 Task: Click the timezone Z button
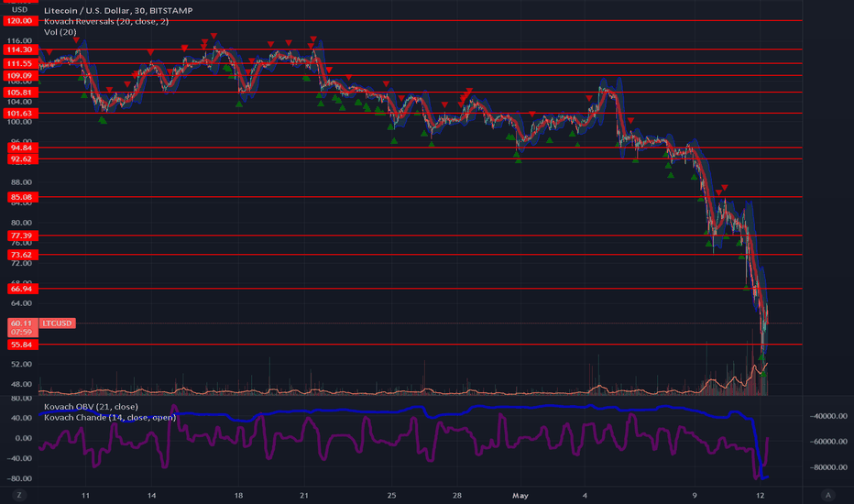click(19, 495)
